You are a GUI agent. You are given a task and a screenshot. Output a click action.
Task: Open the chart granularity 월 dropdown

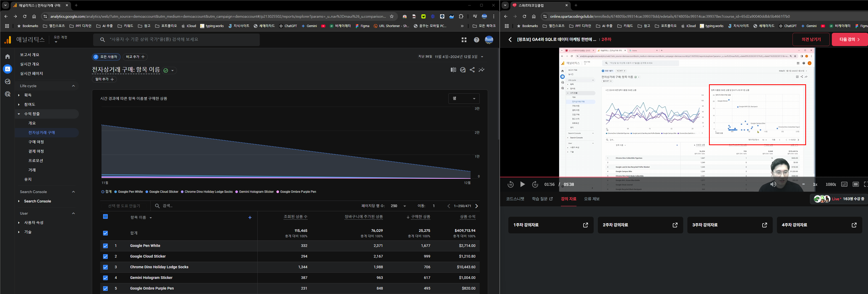[464, 98]
